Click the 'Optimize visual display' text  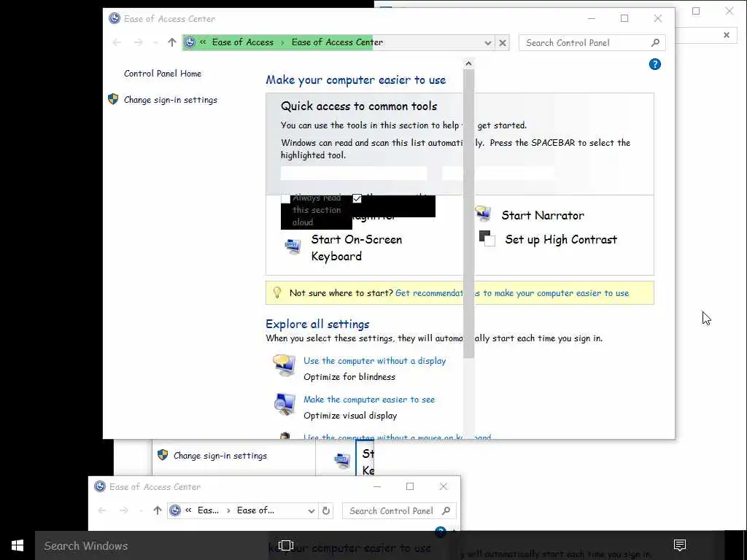click(x=350, y=415)
